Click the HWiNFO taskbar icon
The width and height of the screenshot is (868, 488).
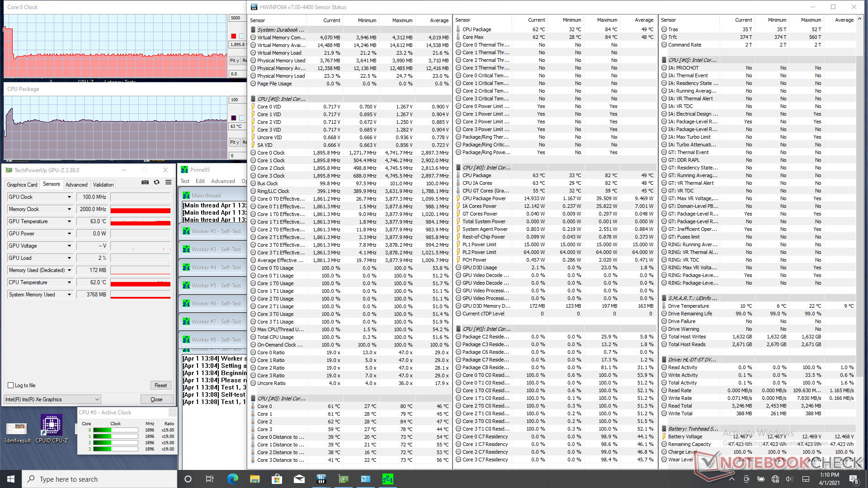tap(321, 479)
